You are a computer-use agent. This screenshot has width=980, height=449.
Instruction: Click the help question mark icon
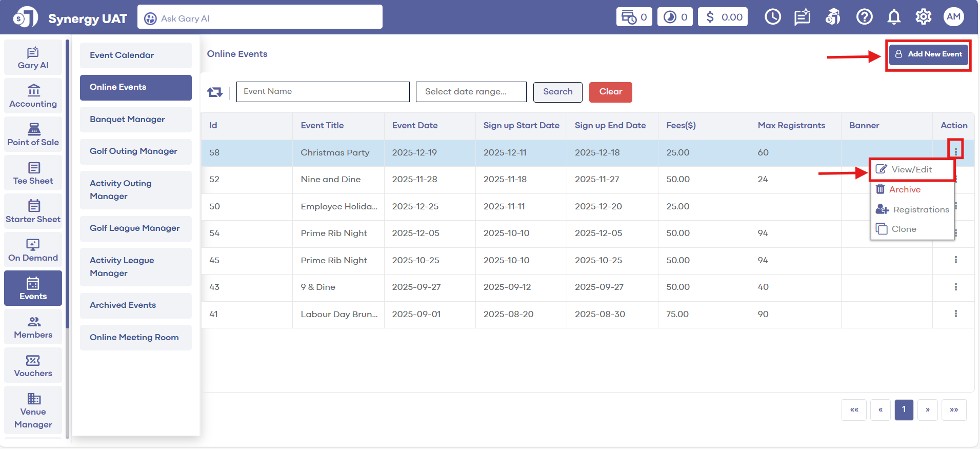pos(864,17)
